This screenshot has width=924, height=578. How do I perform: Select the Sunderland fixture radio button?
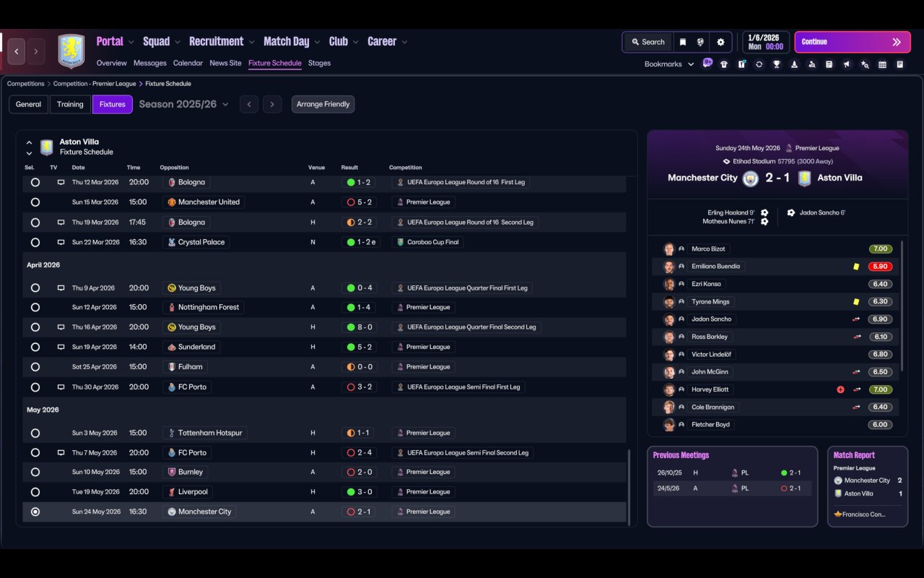coord(35,348)
